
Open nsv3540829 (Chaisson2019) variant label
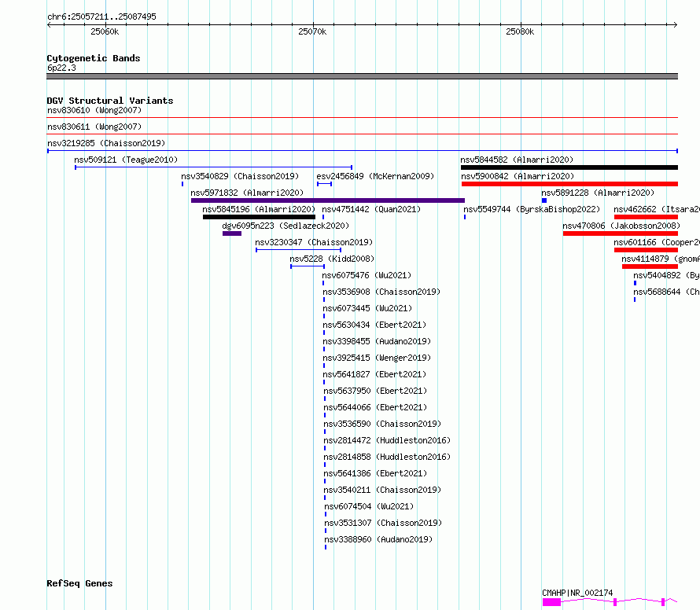pyautogui.click(x=240, y=176)
